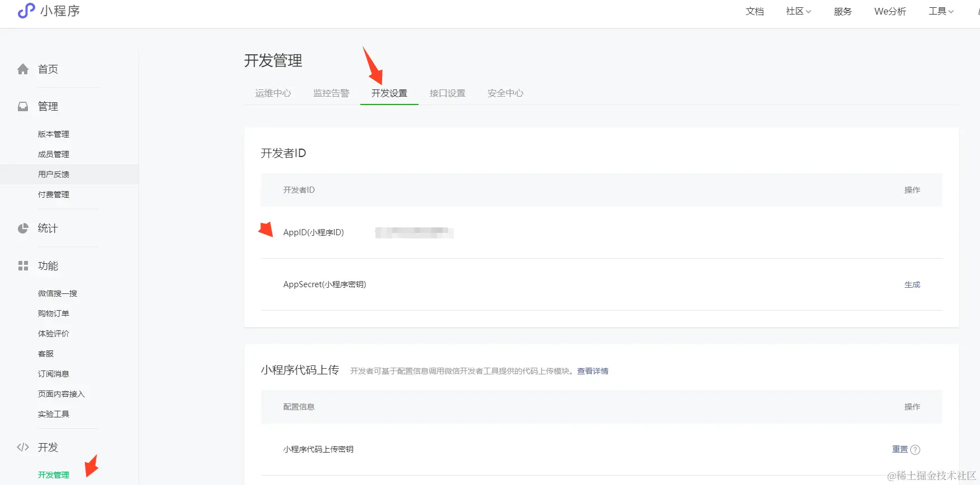Go to 首页 in the sidebar
The width and height of the screenshot is (980, 485).
click(x=48, y=69)
